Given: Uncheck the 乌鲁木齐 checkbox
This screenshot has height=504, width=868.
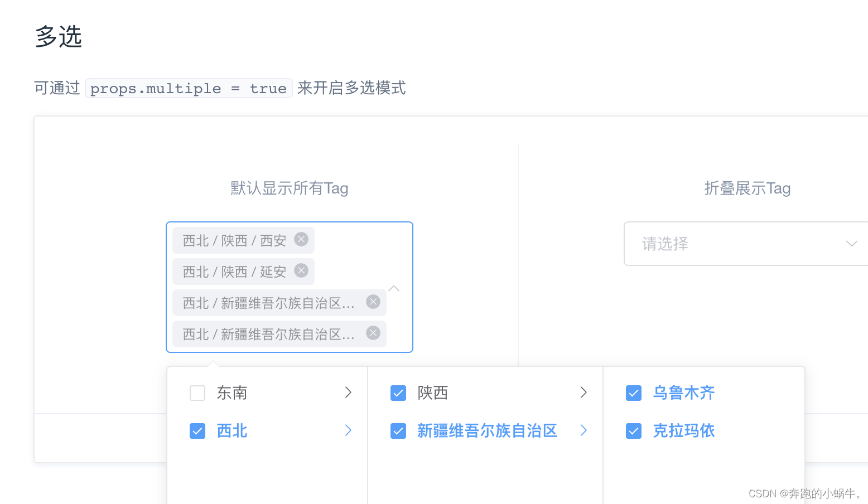Looking at the screenshot, I should coord(634,393).
